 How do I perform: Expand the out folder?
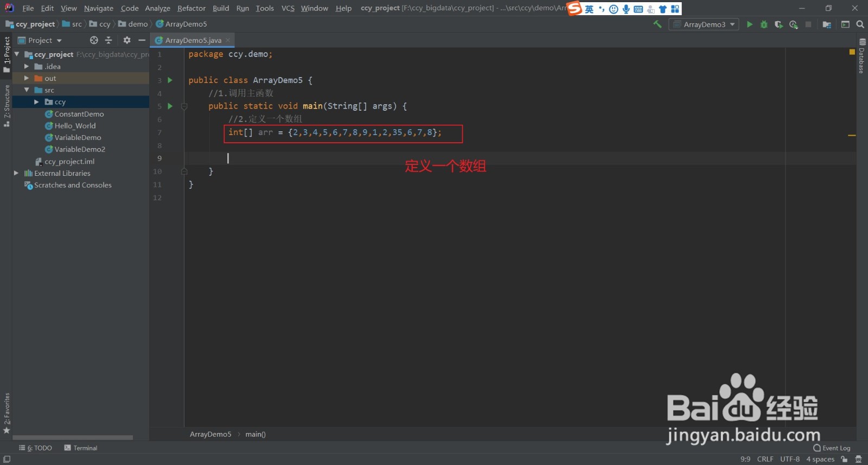click(27, 78)
